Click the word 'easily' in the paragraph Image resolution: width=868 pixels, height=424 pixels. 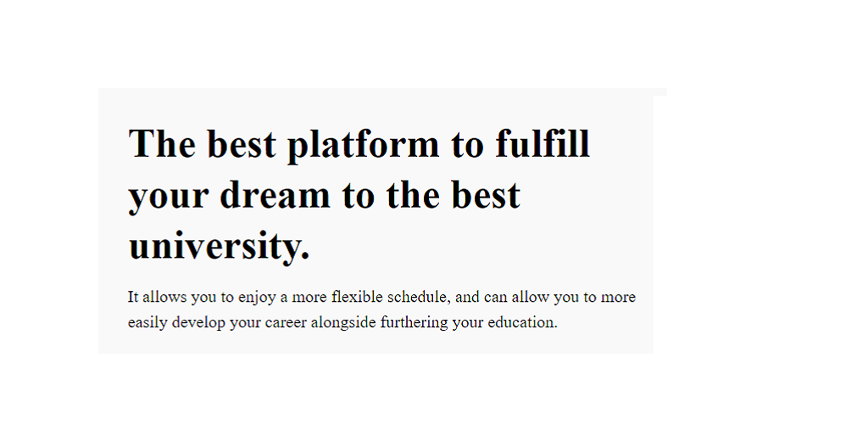point(147,323)
